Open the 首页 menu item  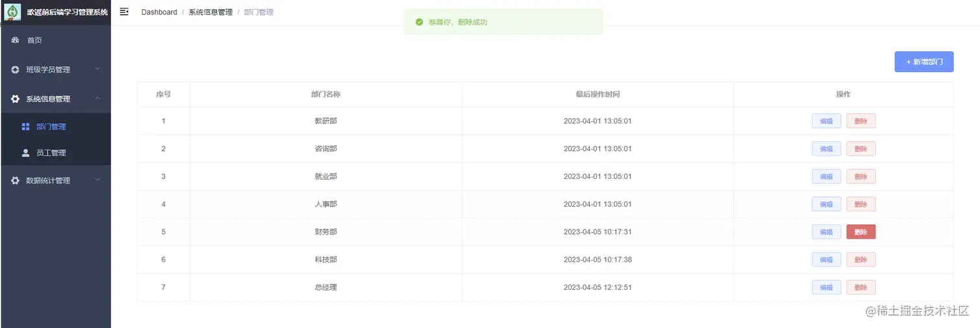(55, 40)
